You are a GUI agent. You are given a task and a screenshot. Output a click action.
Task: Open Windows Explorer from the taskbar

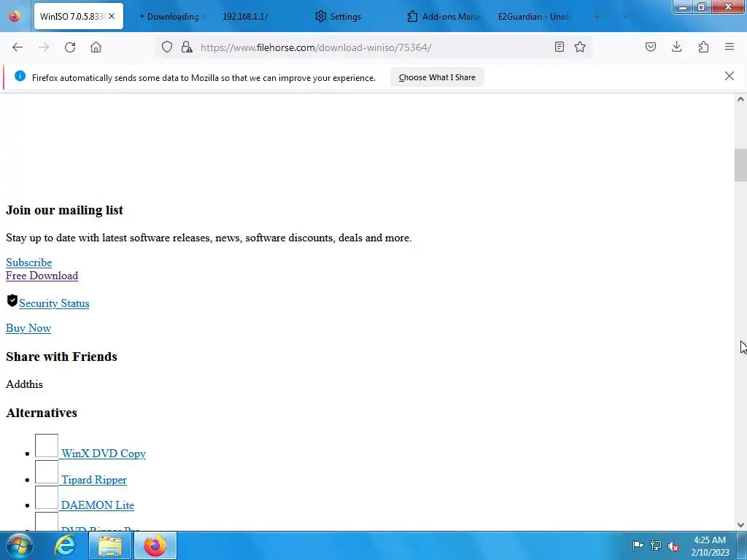(110, 545)
